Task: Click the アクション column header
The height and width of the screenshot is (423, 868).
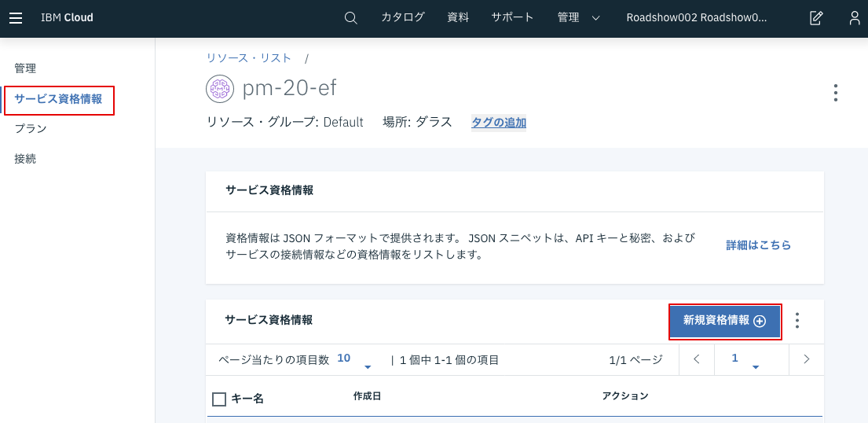Action: 625,396
